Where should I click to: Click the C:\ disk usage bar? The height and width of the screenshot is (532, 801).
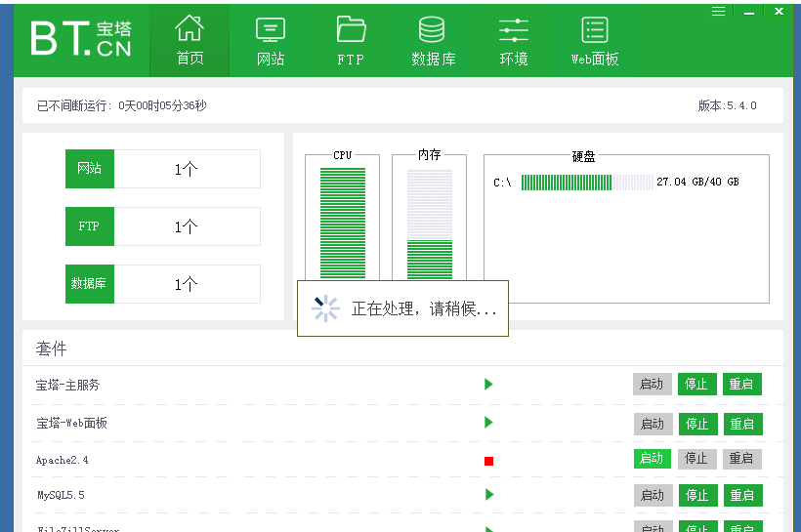click(x=587, y=183)
